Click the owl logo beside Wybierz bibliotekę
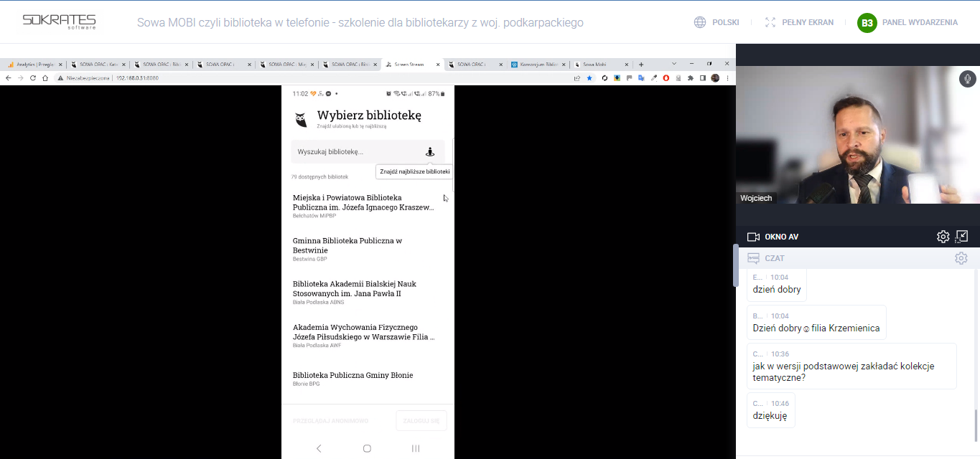980x459 pixels. click(x=302, y=119)
